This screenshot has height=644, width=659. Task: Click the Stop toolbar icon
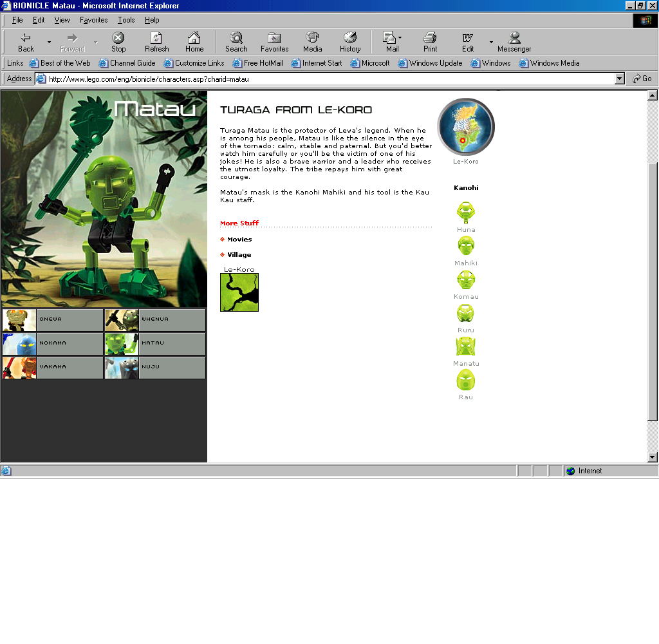coord(118,42)
